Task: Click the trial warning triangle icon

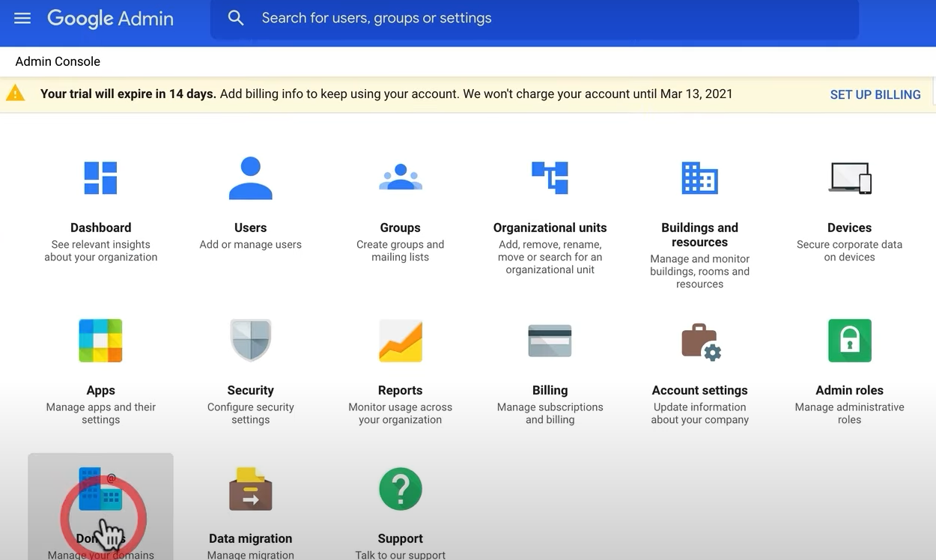Action: pos(15,94)
